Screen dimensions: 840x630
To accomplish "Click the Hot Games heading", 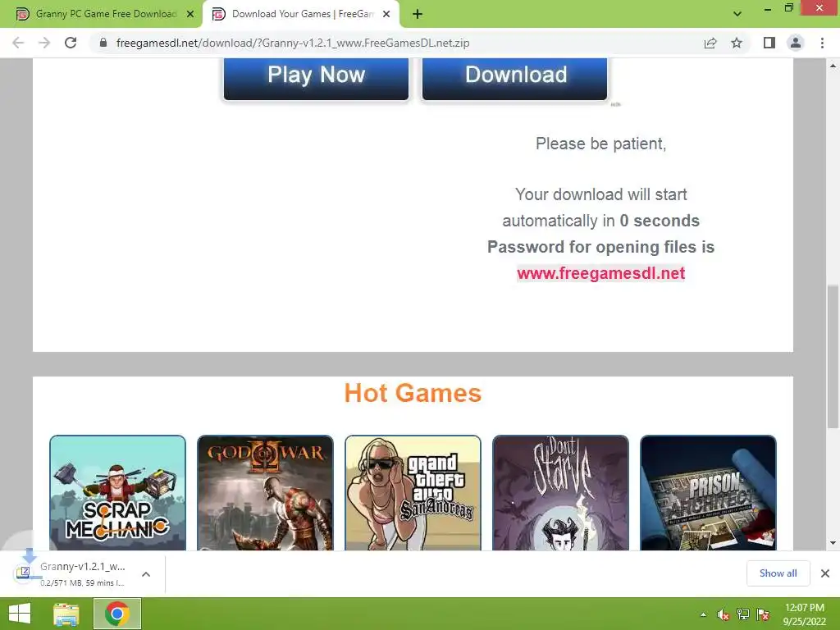I will pyautogui.click(x=413, y=393).
